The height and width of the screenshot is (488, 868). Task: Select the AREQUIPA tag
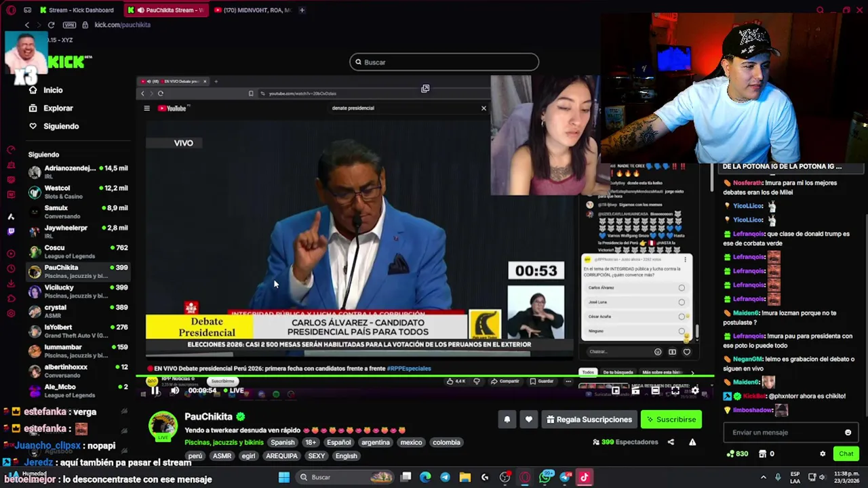(x=281, y=456)
